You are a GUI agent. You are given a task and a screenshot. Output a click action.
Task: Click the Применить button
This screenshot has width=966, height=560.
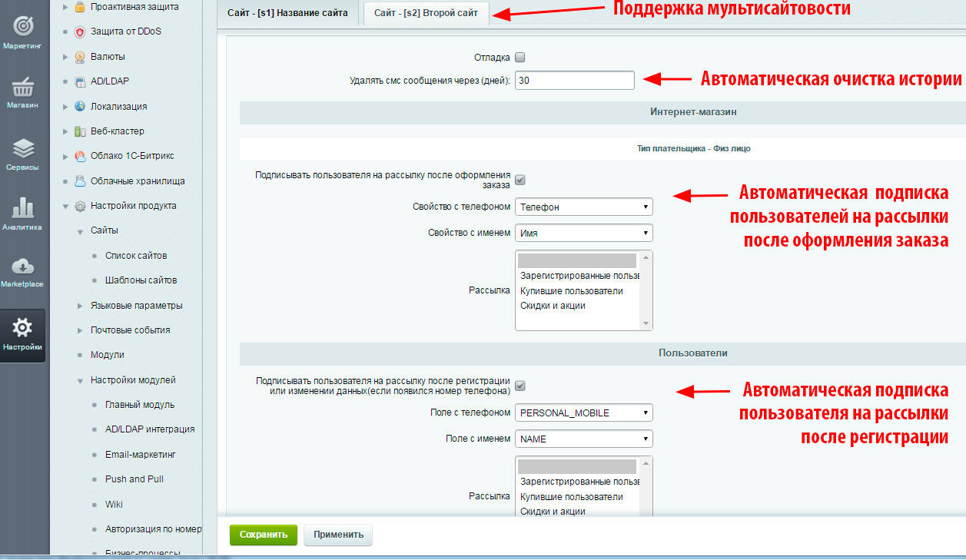click(337, 535)
